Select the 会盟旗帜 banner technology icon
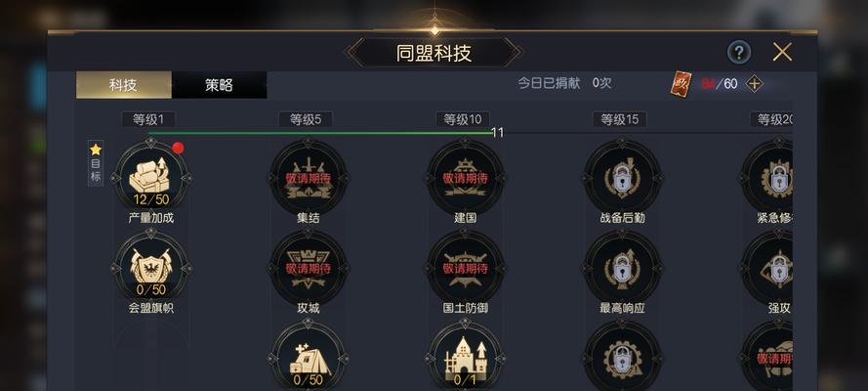868x391 pixels. click(x=151, y=269)
